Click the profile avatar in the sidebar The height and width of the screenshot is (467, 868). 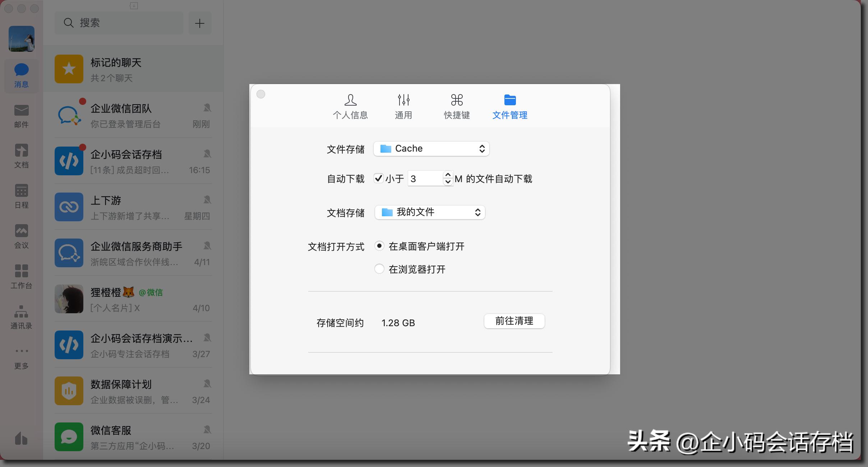(x=21, y=38)
